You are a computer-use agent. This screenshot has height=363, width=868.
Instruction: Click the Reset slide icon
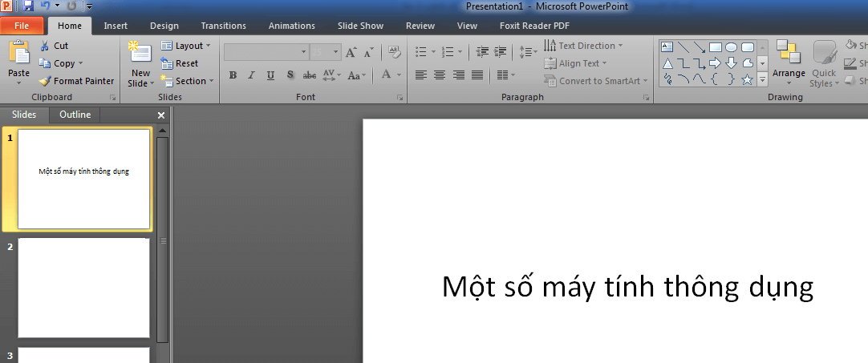tap(167, 63)
